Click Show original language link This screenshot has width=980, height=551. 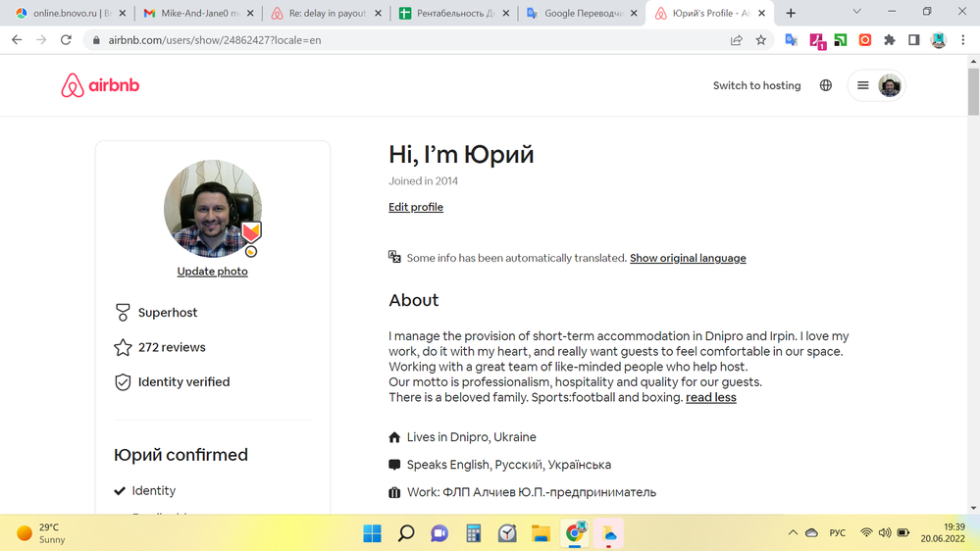[x=688, y=259]
